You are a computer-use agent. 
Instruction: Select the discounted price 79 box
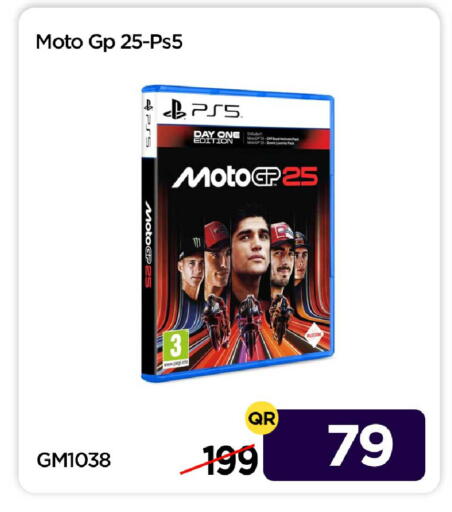[x=344, y=445]
